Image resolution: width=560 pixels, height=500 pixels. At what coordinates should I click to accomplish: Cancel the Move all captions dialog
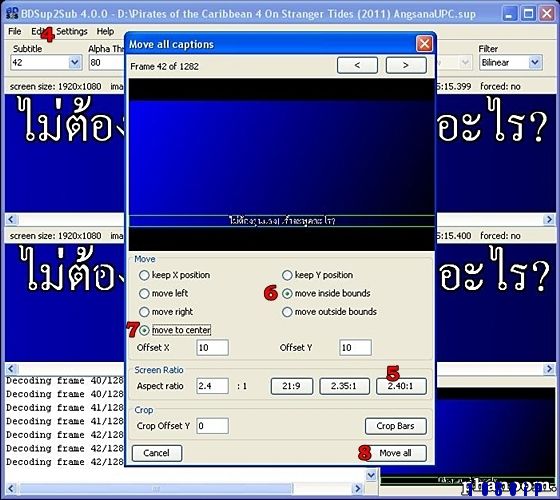pos(157,453)
